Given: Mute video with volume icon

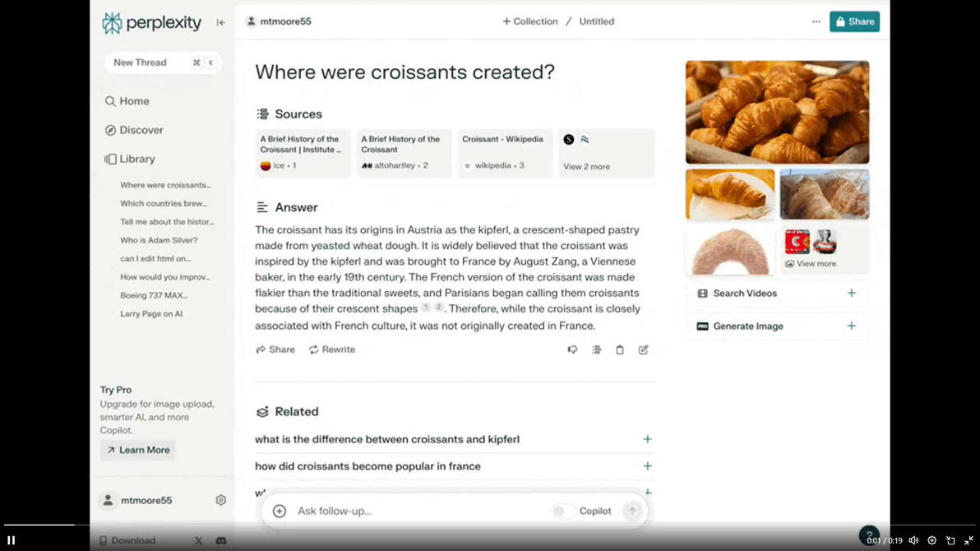Looking at the screenshot, I should [x=913, y=540].
